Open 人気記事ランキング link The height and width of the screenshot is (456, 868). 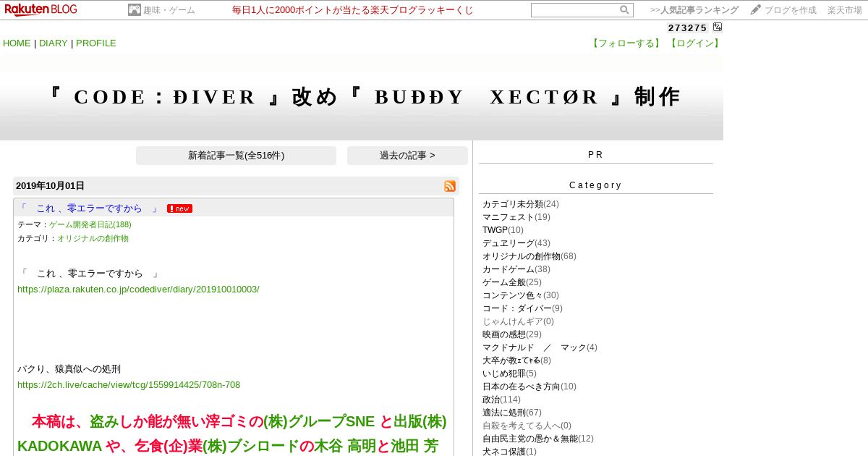point(694,10)
